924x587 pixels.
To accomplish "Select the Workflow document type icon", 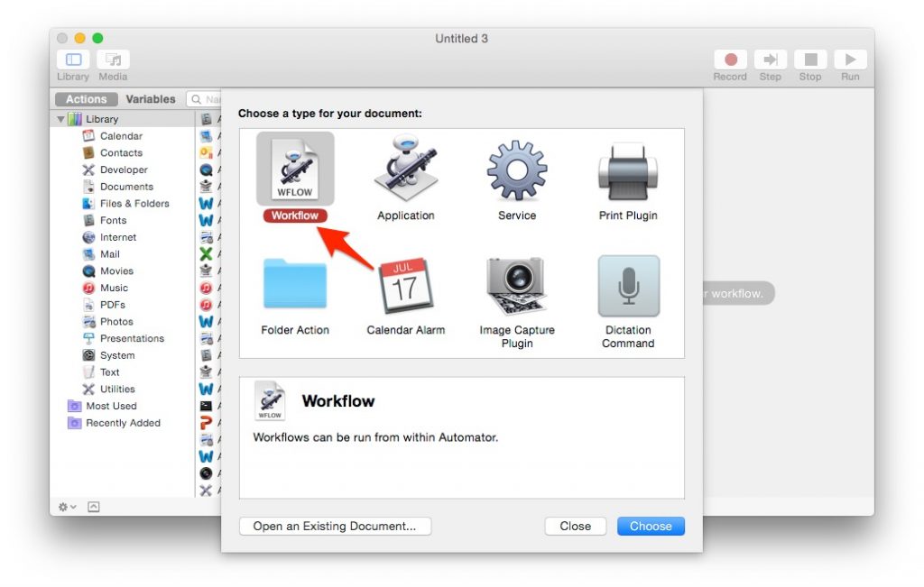I will pyautogui.click(x=295, y=170).
